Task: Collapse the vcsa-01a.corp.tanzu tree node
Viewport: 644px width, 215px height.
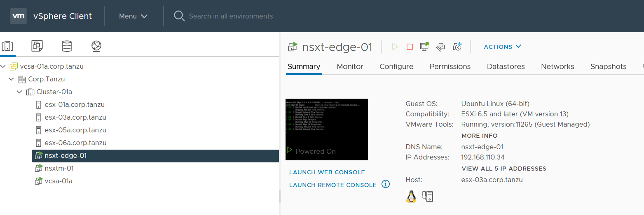Action: point(3,66)
